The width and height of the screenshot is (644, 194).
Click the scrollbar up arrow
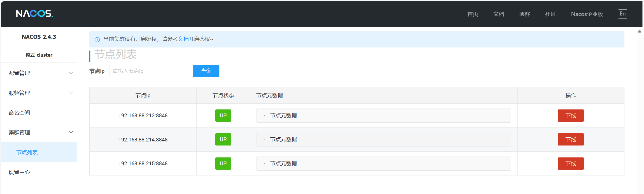(639, 31)
